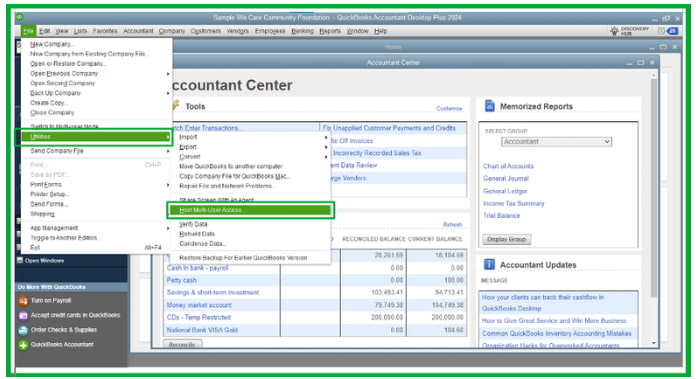Open Savings & short-term investment account
696x379 pixels.
coord(213,292)
